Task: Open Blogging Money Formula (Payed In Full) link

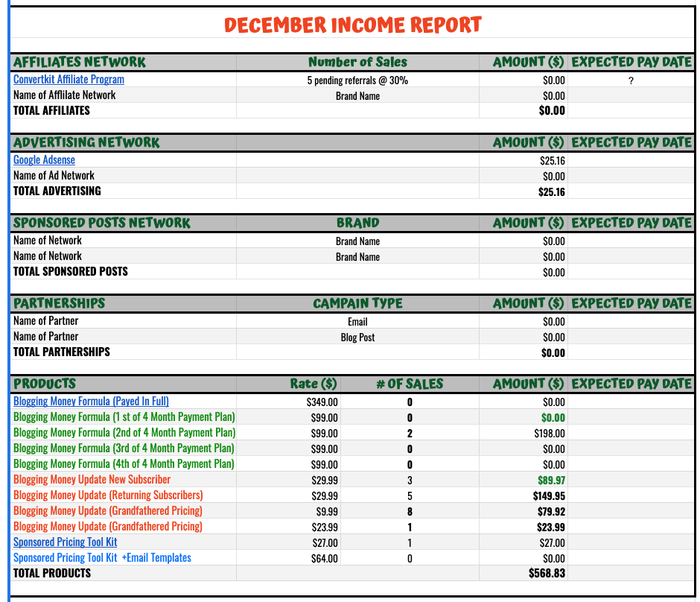Action: [91, 401]
